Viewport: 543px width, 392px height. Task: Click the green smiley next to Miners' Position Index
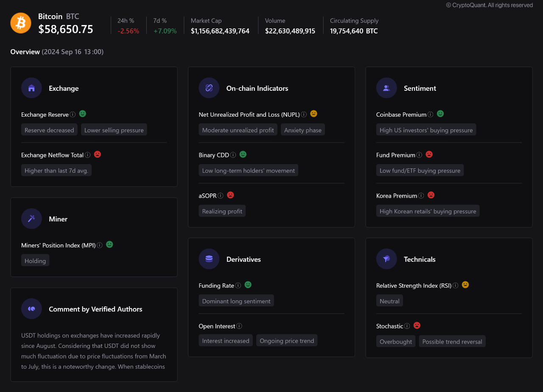click(109, 244)
